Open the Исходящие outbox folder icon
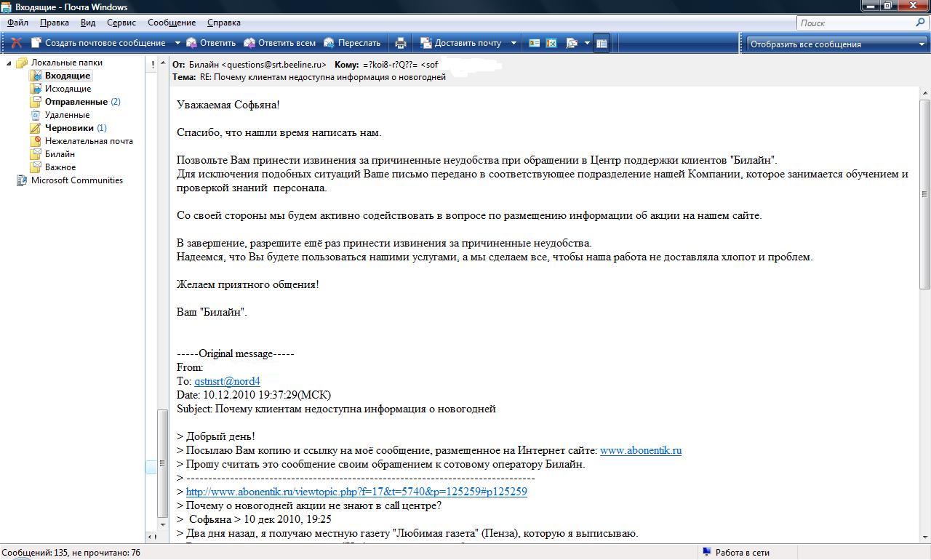 pyautogui.click(x=36, y=89)
